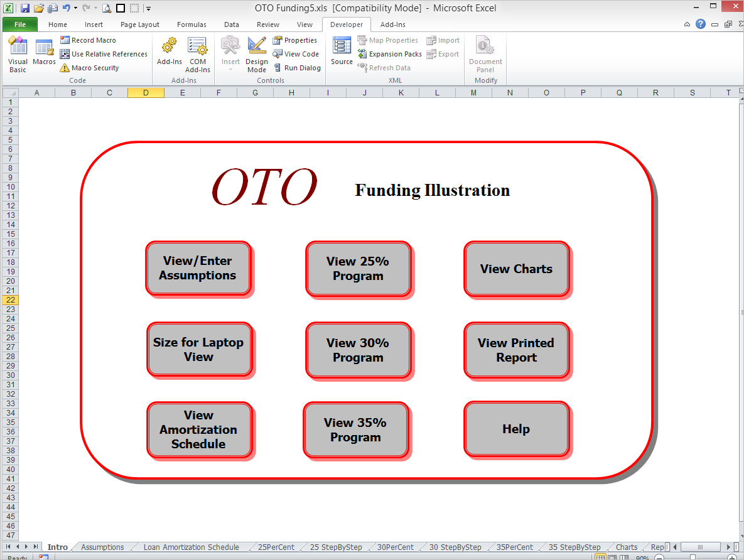Click Refresh Data
Screen dimensions: 744x560
click(x=384, y=68)
